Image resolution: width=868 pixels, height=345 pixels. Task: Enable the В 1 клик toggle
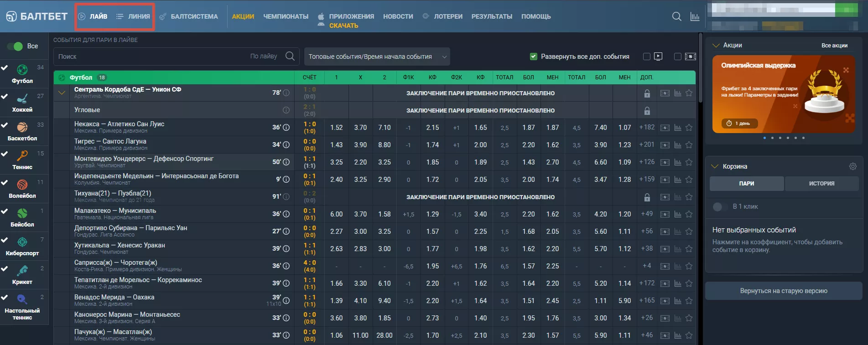point(717,207)
